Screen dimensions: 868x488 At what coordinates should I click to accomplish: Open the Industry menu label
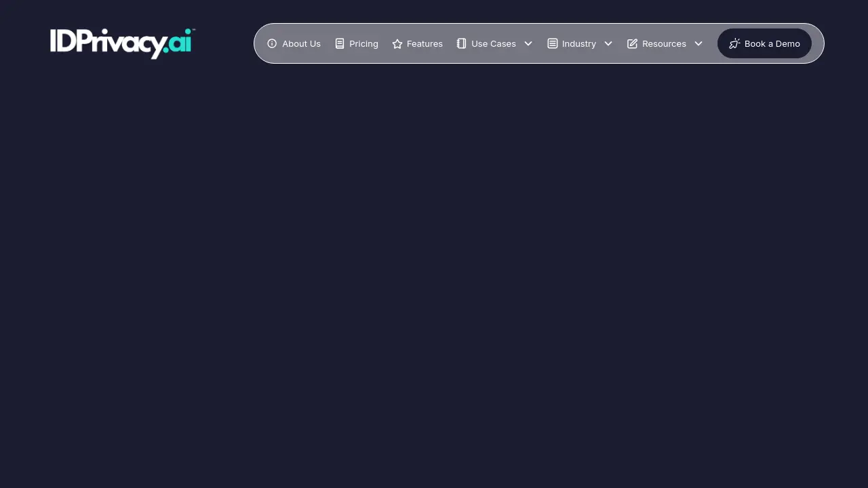(579, 43)
